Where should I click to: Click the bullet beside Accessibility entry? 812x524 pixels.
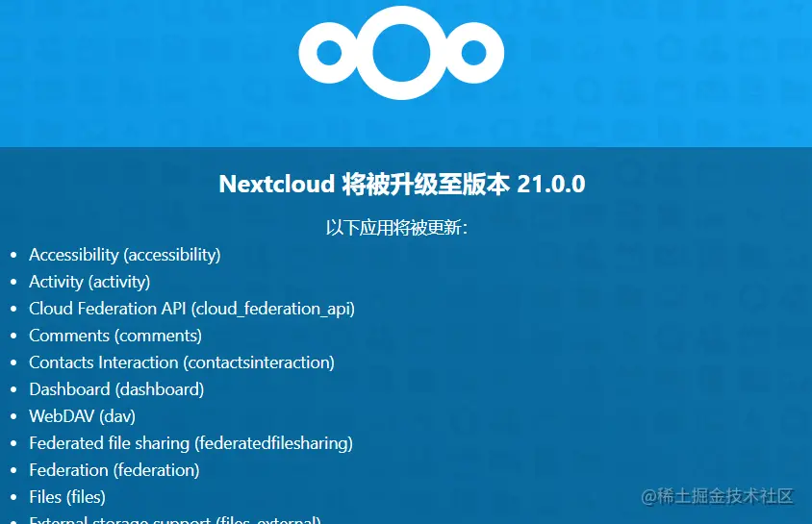13,255
